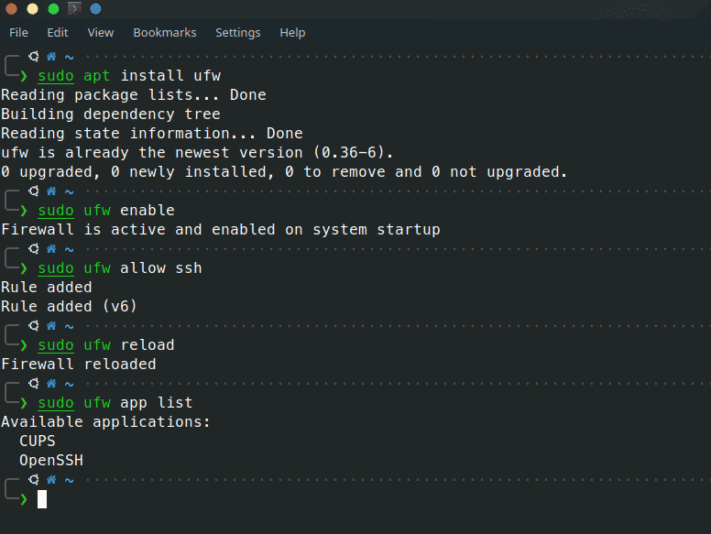Close the window with the red button
Image resolution: width=711 pixels, height=534 pixels.
(x=10, y=9)
